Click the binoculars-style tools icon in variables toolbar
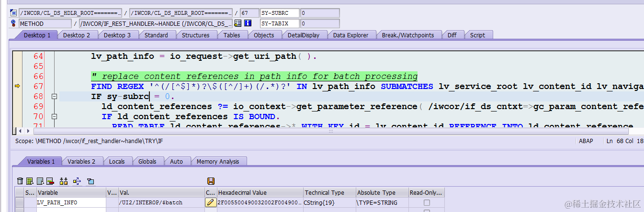644x212 pixels. click(63, 181)
